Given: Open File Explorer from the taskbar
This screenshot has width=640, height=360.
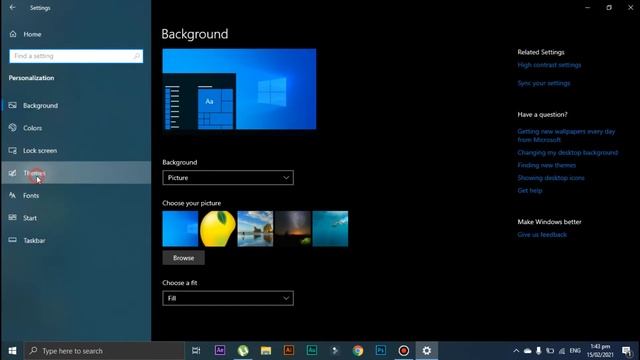Looking at the screenshot, I should (x=266, y=351).
